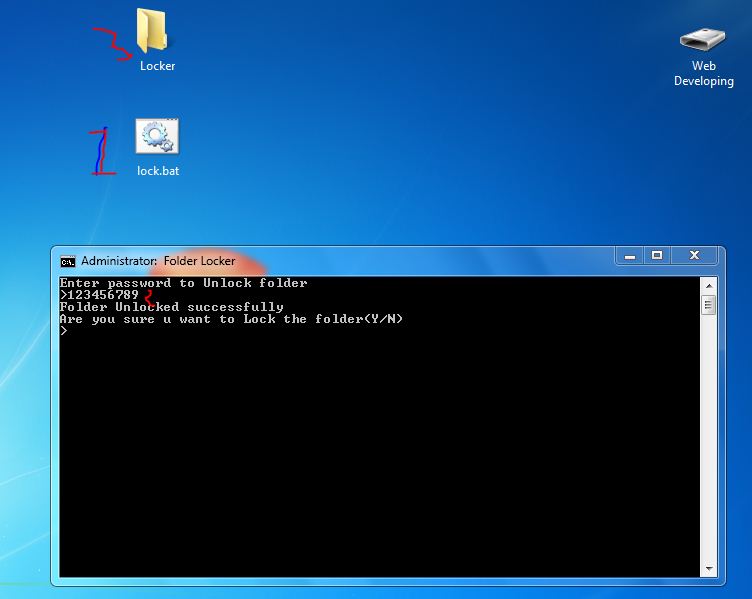Image resolution: width=752 pixels, height=599 pixels.
Task: Minimize the Folder Locker console window
Action: [x=630, y=256]
